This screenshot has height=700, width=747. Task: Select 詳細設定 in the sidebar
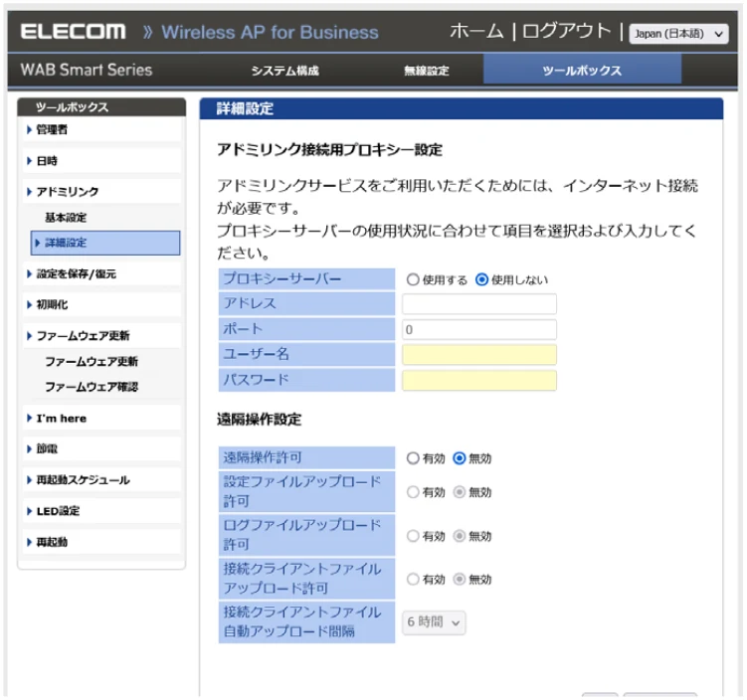tap(105, 243)
